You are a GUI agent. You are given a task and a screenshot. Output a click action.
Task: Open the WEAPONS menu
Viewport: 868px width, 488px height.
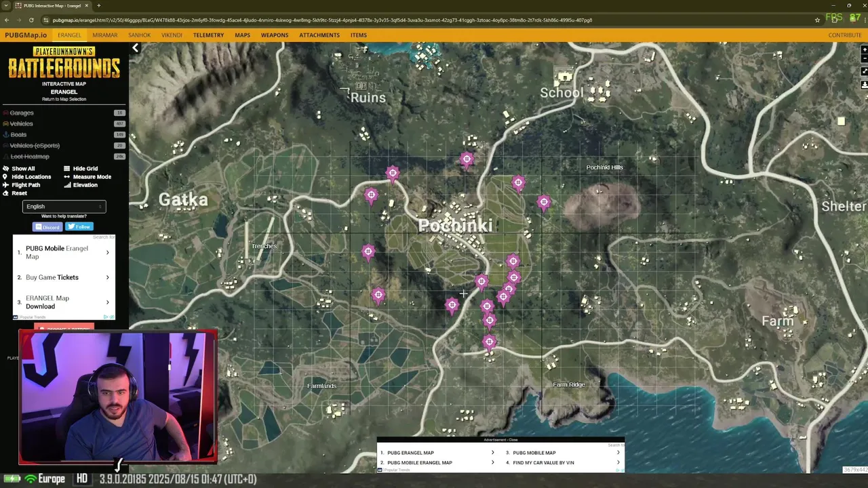point(275,35)
